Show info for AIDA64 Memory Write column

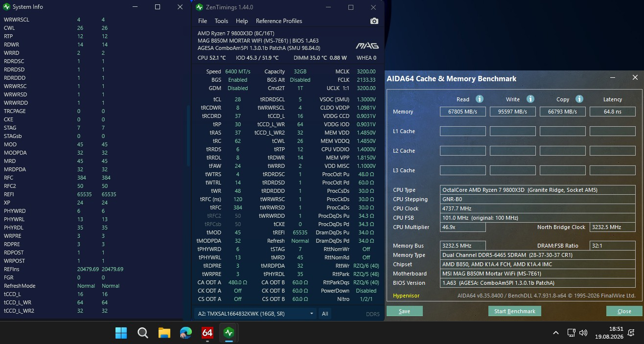530,99
